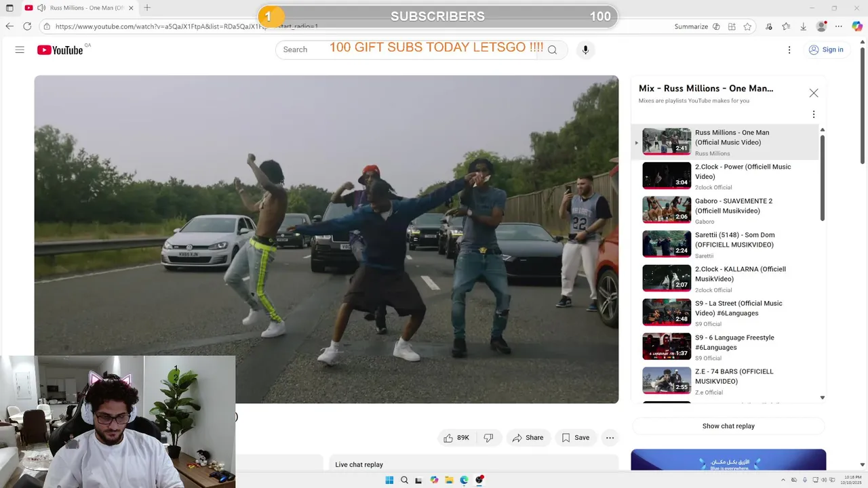The height and width of the screenshot is (488, 868).
Task: Like the video with 89K likes
Action: click(x=456, y=438)
